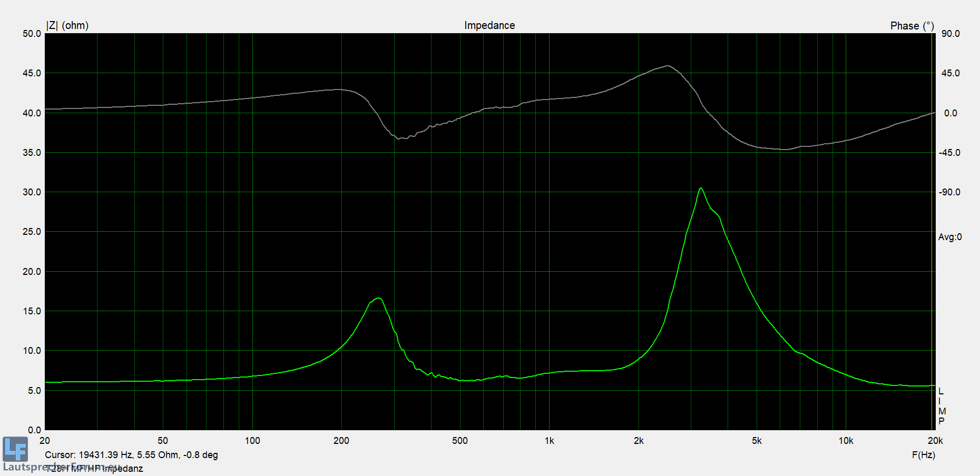Click the 5k frequency axis tick label
This screenshot has width=980, height=476.
pyautogui.click(x=757, y=441)
